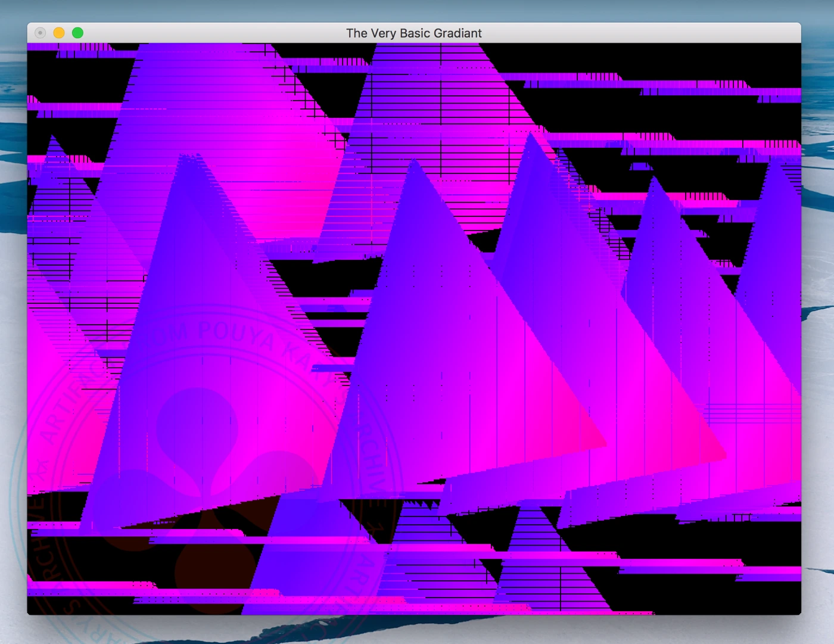The height and width of the screenshot is (644, 834).
Task: Click the green zoom window button
Action: 77,33
